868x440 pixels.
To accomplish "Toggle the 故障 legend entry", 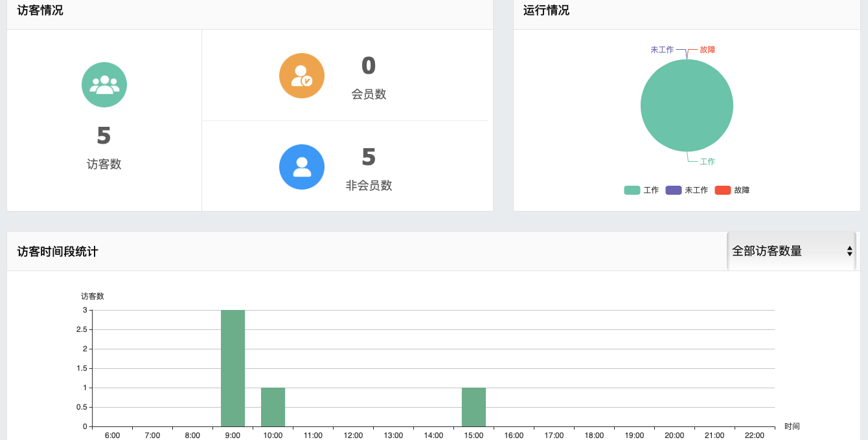I will click(x=732, y=190).
